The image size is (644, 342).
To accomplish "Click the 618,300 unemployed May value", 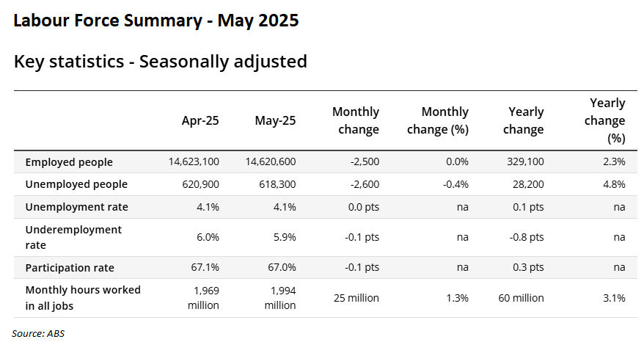I will 275,184.
